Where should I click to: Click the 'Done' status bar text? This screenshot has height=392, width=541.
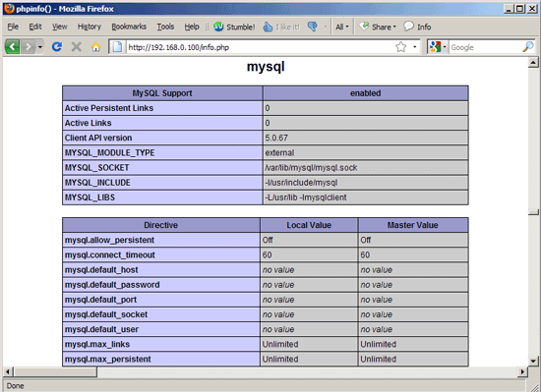(15, 386)
